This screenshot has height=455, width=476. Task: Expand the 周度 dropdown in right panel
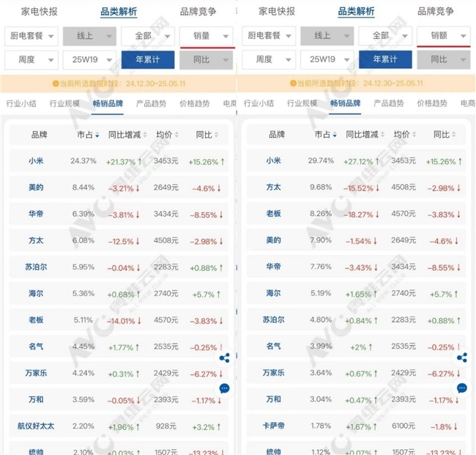(x=268, y=59)
